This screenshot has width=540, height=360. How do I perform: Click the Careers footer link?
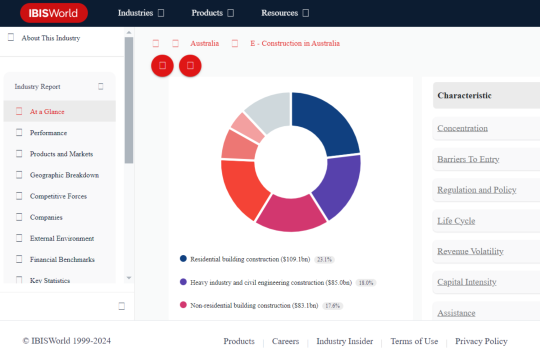pyautogui.click(x=285, y=341)
